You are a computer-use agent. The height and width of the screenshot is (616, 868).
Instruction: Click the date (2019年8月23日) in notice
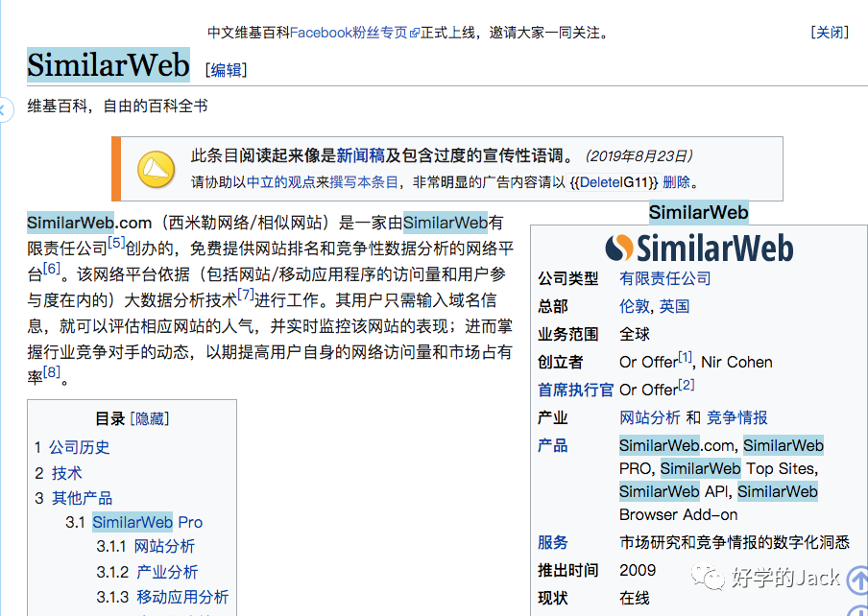tap(639, 156)
